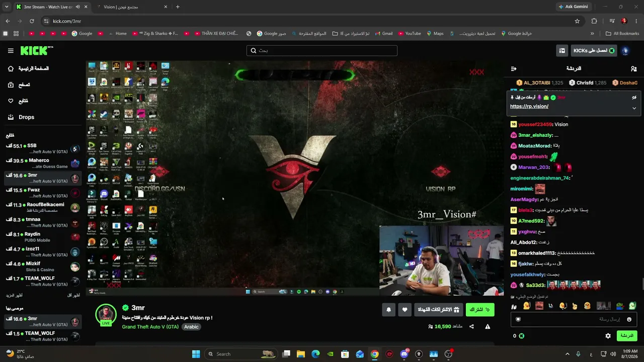Click the green subscribe button
Image resolution: width=644 pixels, height=362 pixels.
point(480,310)
